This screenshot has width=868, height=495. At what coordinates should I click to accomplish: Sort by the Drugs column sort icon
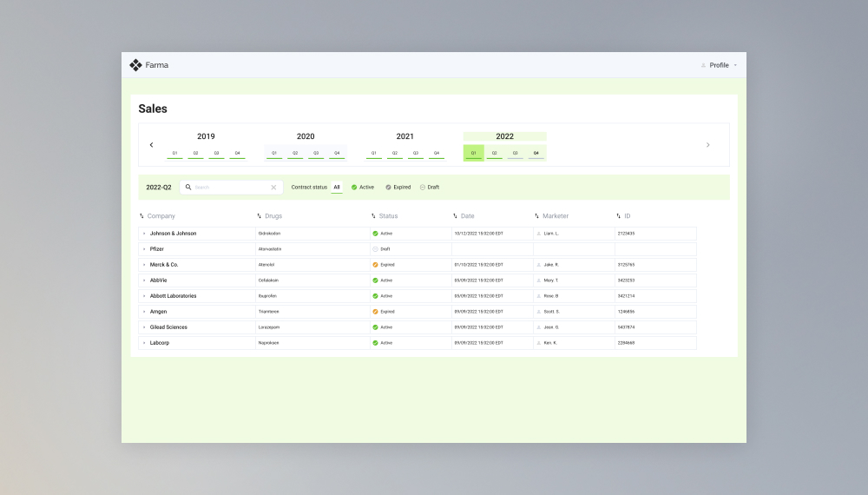[x=259, y=216]
